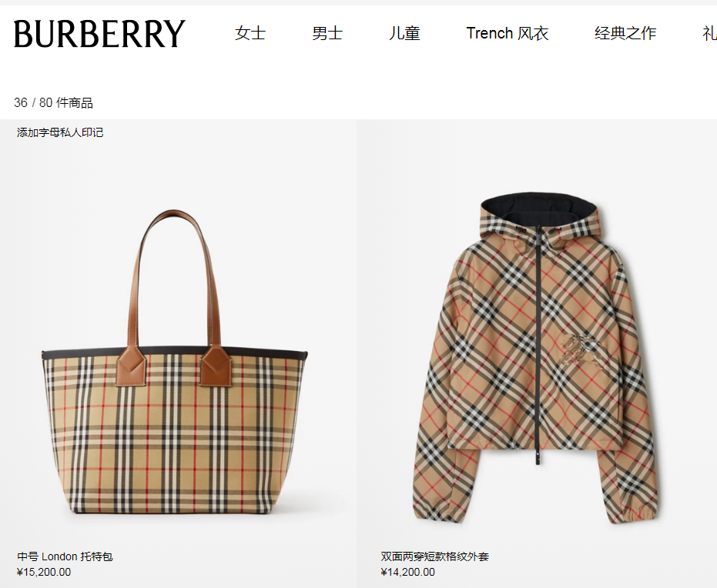Image resolution: width=717 pixels, height=588 pixels.
Task: Click the tote bag's brown leather handles
Action: click(x=174, y=297)
